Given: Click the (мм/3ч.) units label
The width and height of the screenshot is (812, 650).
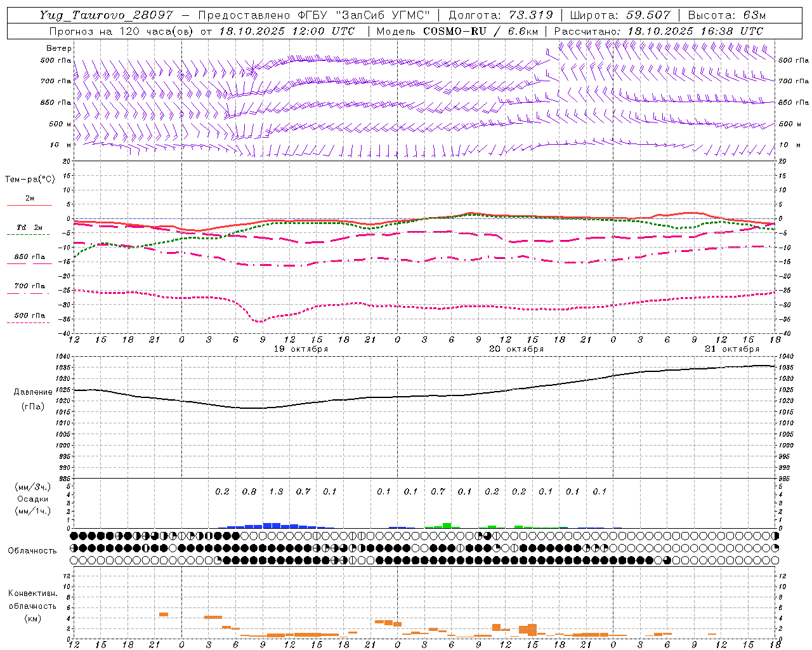Looking at the screenshot, I should point(33,487).
